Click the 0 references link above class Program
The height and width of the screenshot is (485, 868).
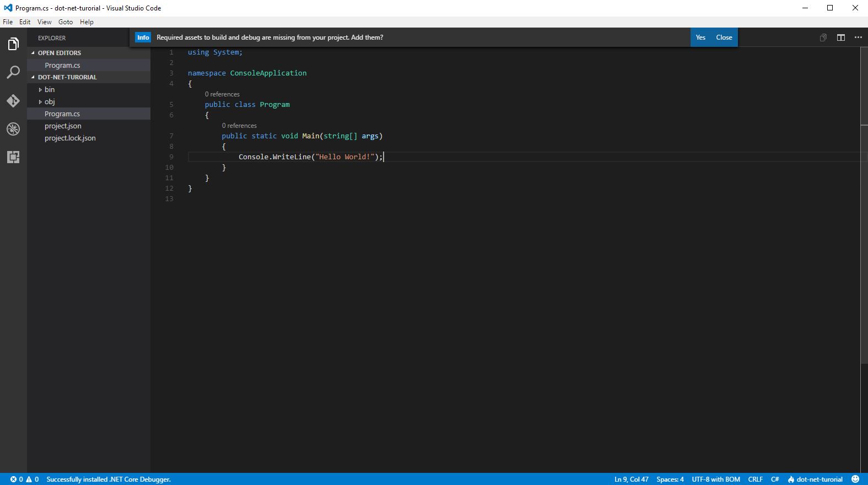tap(222, 94)
